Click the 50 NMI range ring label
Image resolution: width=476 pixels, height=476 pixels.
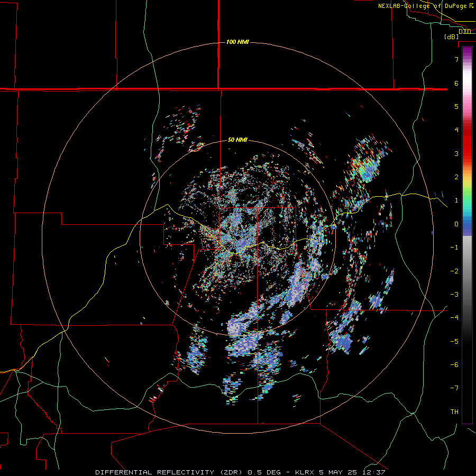(237, 140)
